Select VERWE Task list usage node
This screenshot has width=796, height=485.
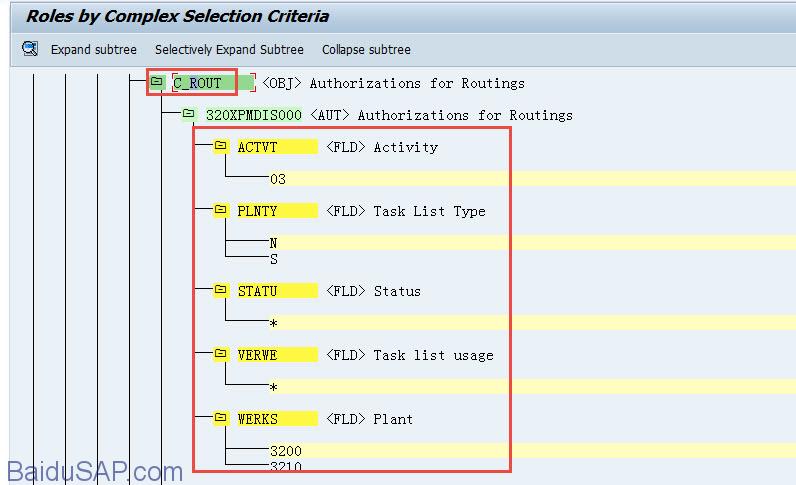click(258, 355)
